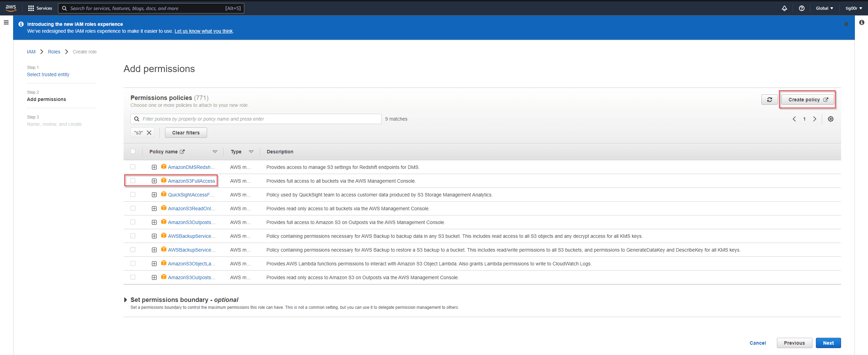Click the AWS logo home icon
The width and height of the screenshot is (868, 355).
click(x=11, y=8)
